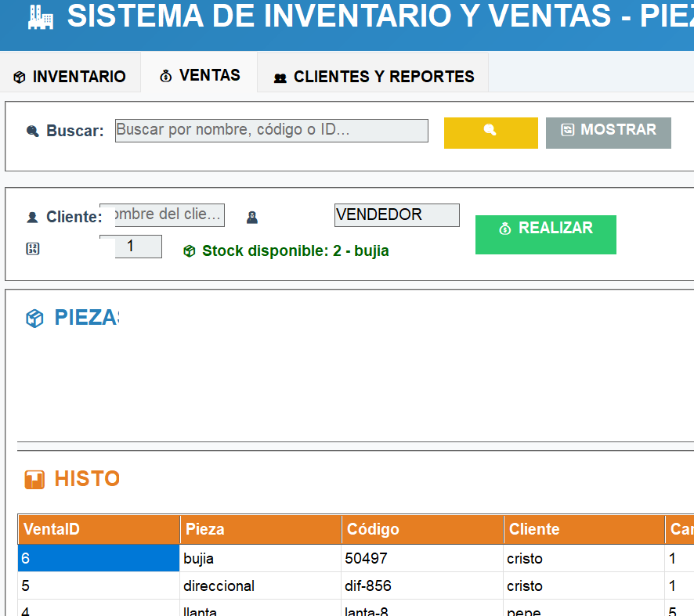Image resolution: width=694 pixels, height=616 pixels.
Task: Click the magnifier icon beside Buscar label
Action: pyautogui.click(x=32, y=131)
